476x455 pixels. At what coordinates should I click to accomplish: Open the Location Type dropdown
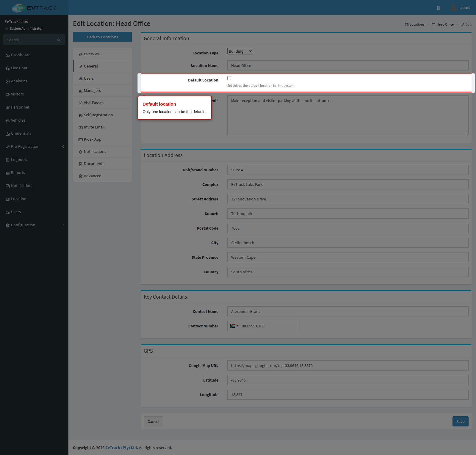[x=240, y=51]
